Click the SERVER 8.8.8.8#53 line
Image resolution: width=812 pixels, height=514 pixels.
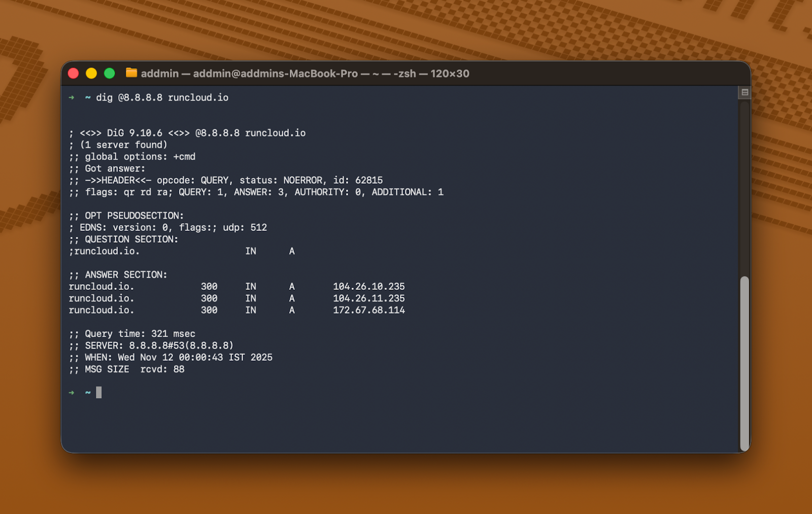(151, 346)
